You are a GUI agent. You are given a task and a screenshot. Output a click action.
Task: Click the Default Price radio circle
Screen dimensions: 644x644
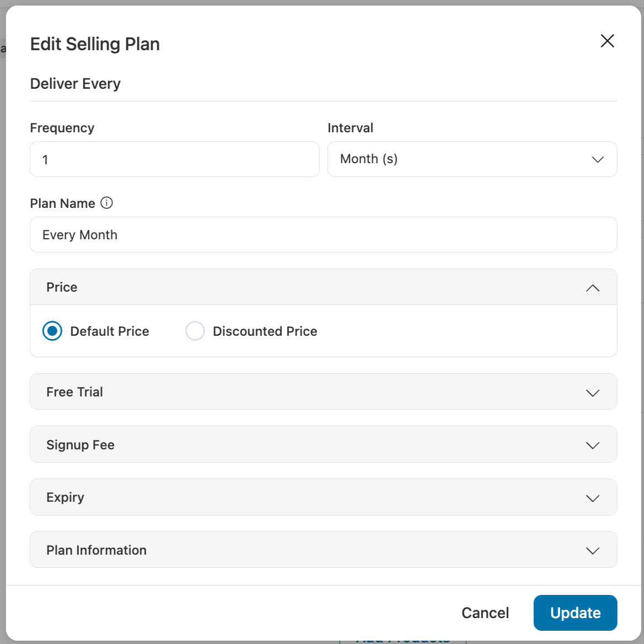[52, 331]
